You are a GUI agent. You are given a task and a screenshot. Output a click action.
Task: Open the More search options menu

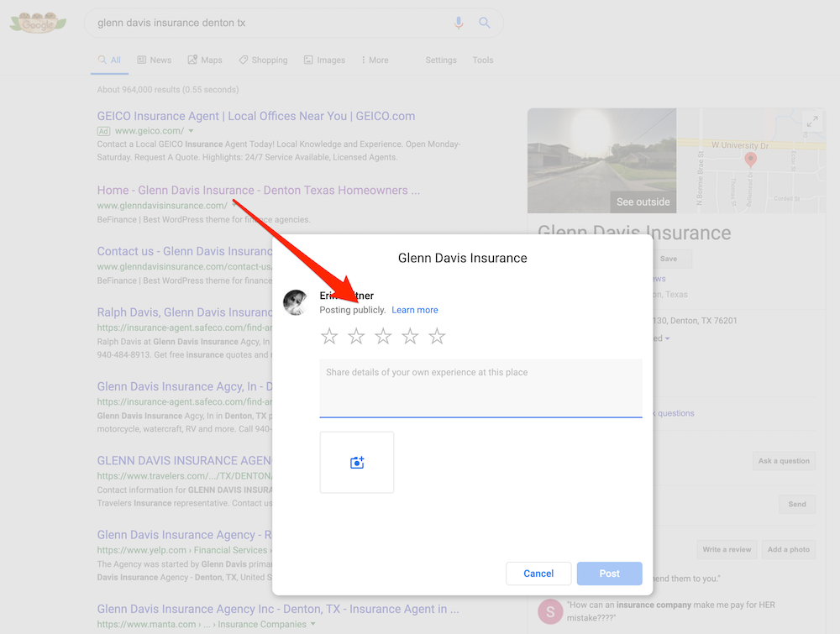[375, 60]
